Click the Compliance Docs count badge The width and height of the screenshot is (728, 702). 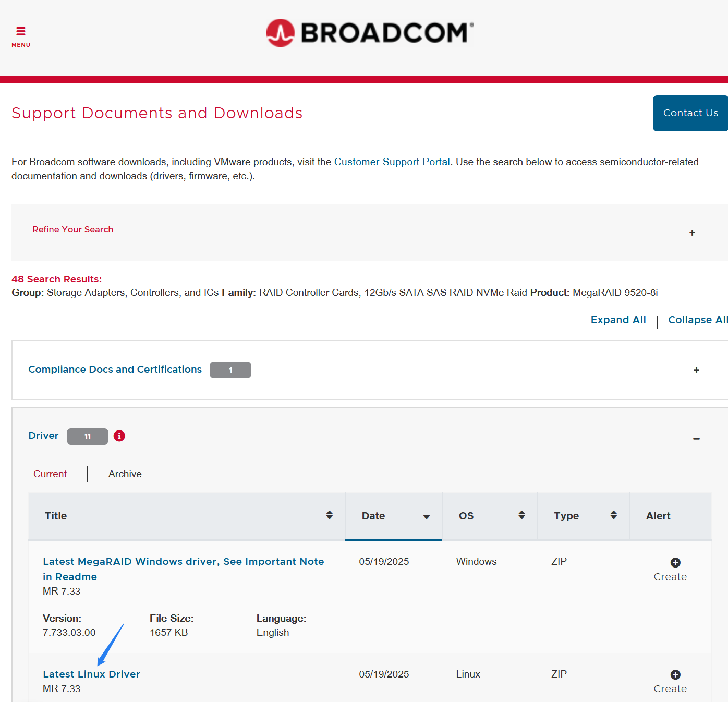(x=230, y=370)
